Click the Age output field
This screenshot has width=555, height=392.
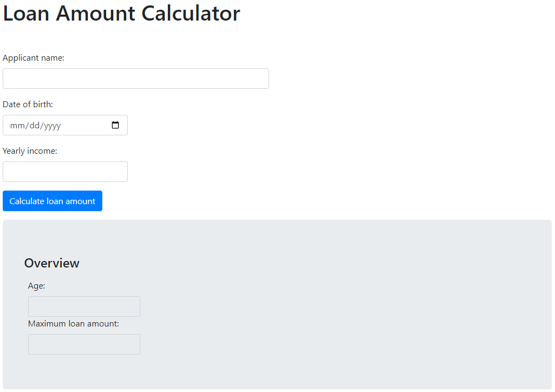[84, 306]
